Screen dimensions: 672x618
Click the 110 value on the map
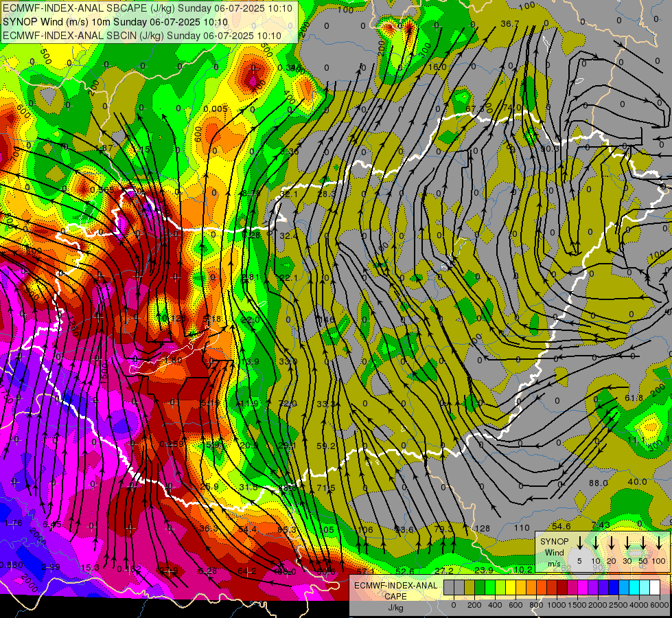tap(522, 528)
